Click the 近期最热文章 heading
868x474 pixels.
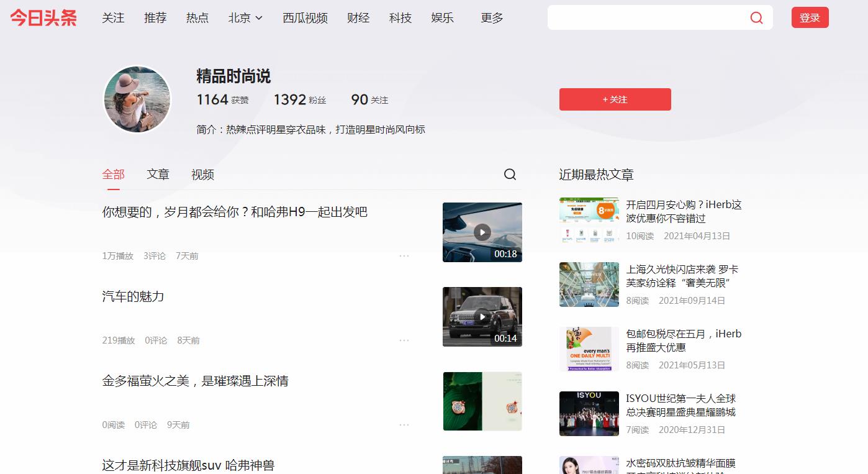coord(596,175)
